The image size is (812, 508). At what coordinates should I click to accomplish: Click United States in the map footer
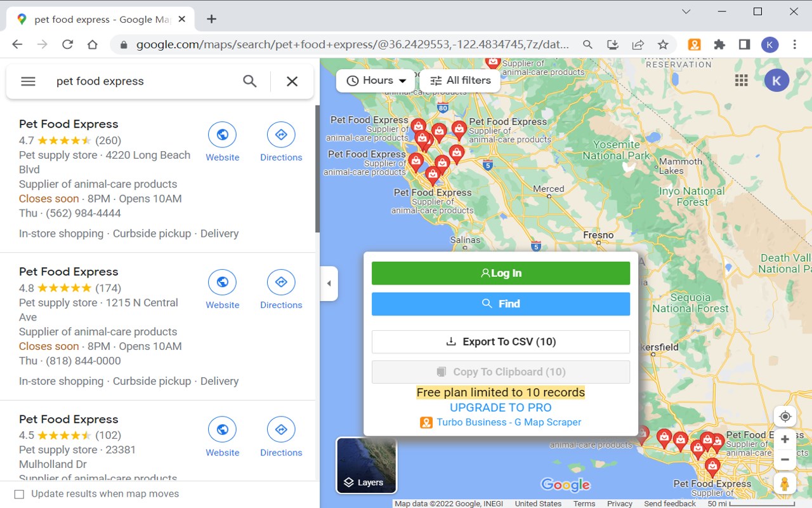pyautogui.click(x=538, y=504)
